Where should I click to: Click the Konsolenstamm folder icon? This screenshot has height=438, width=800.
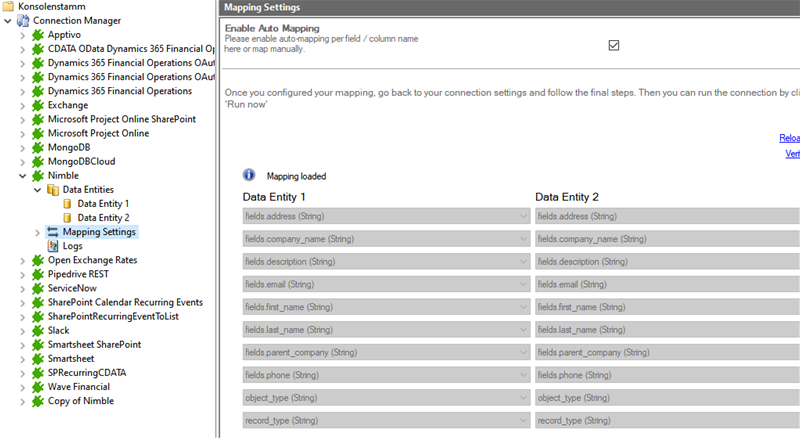pos(9,6)
